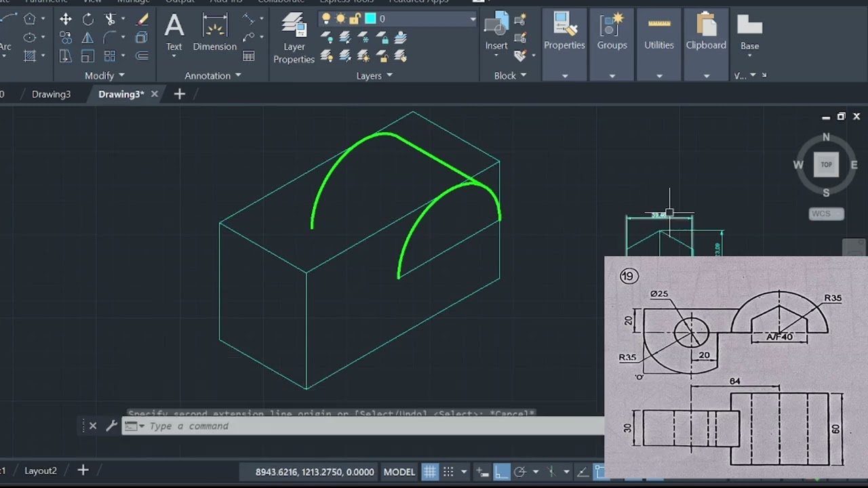Select the Move tool

[x=65, y=19]
